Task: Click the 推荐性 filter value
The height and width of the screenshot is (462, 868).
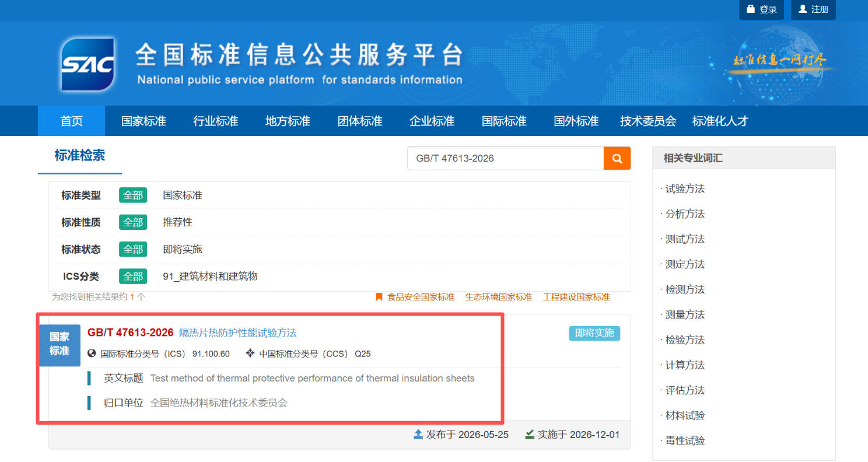Action: (x=177, y=222)
